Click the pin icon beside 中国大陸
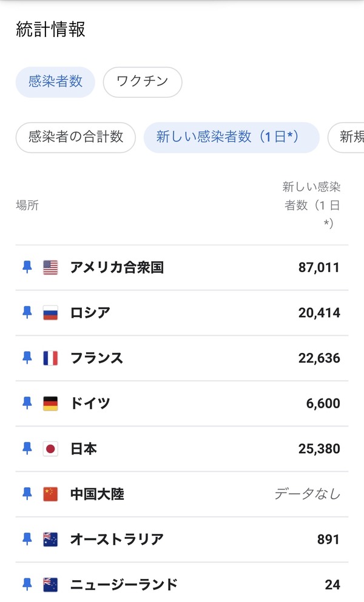Viewport: 364px width, 602px height. pyautogui.click(x=27, y=494)
